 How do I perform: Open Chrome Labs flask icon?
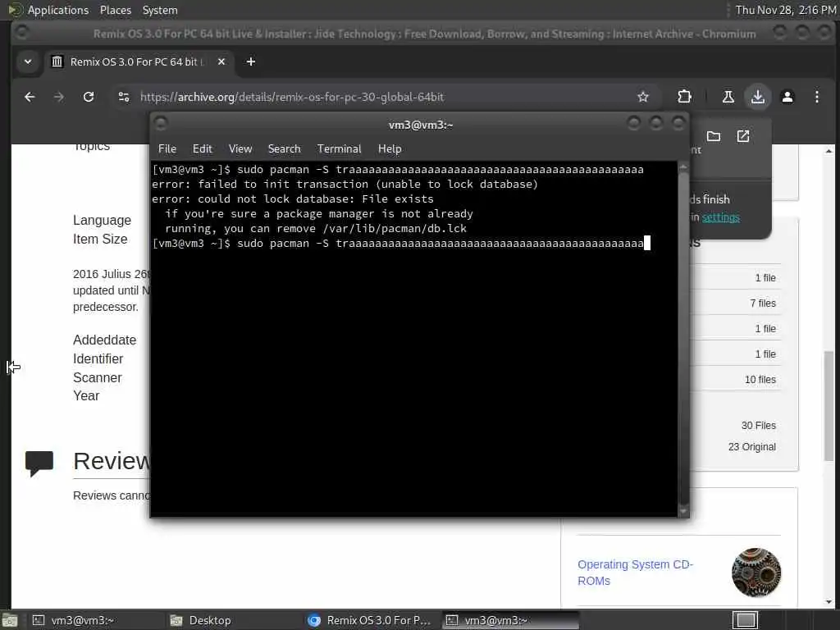pyautogui.click(x=728, y=97)
